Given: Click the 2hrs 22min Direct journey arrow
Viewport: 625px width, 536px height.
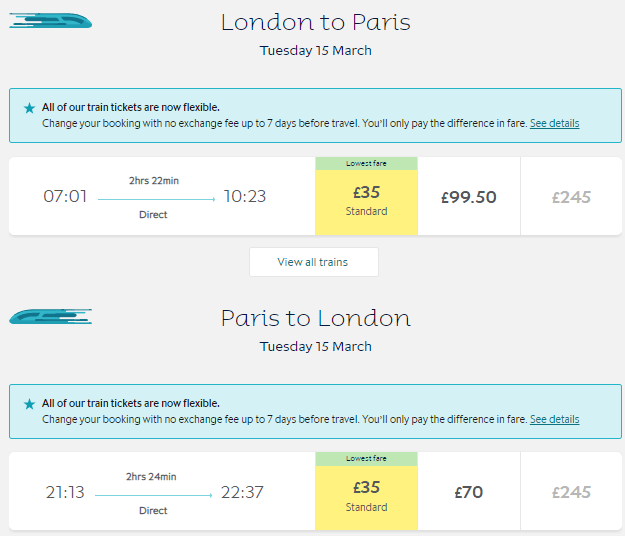Looking at the screenshot, I should (x=154, y=199).
